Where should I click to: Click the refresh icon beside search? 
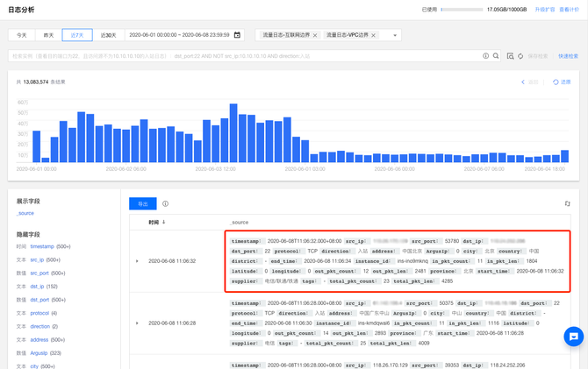[x=520, y=56]
